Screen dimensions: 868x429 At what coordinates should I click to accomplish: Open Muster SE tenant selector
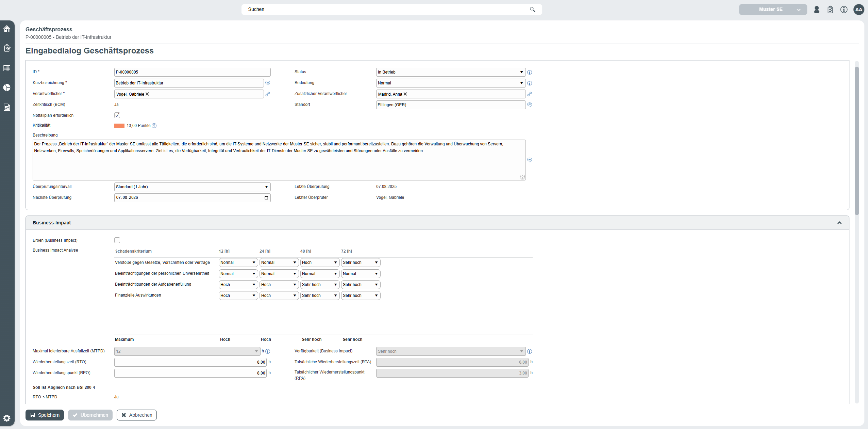pos(773,10)
